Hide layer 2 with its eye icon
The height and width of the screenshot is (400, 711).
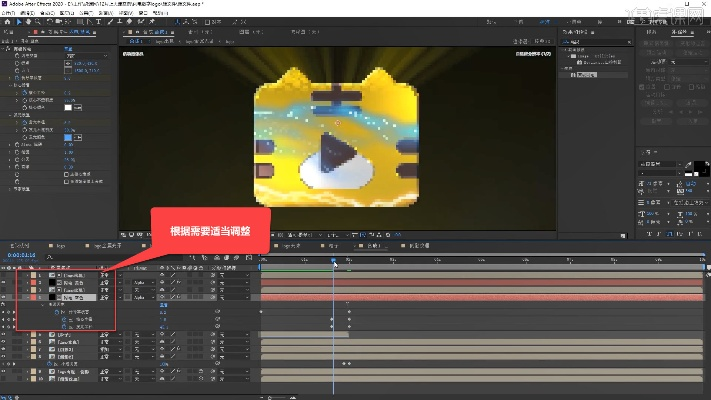pos(4,283)
